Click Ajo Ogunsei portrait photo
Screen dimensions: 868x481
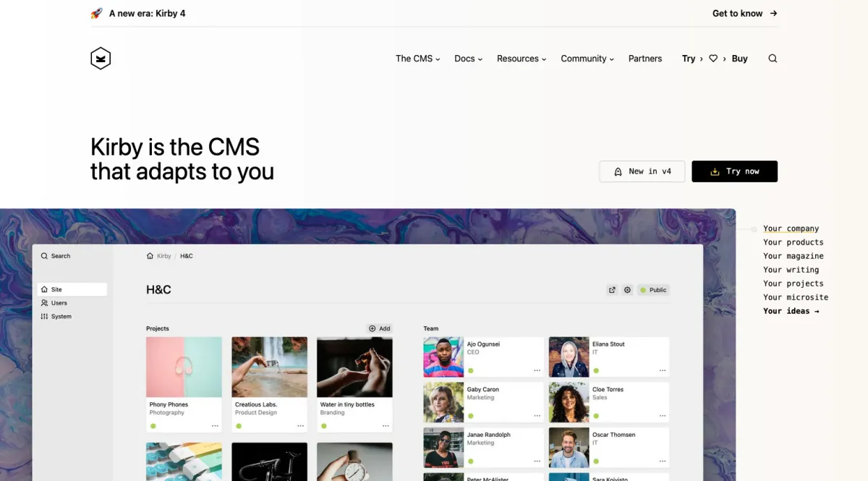443,357
